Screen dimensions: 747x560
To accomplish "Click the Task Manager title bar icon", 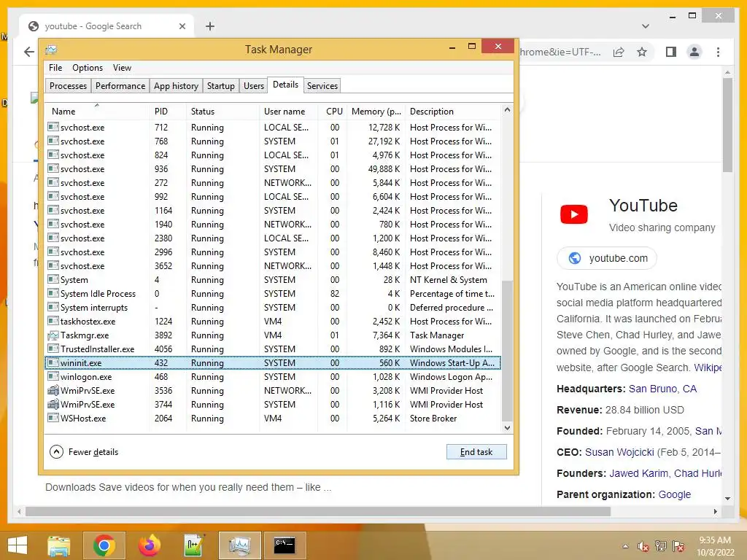I will pyautogui.click(x=51, y=50).
